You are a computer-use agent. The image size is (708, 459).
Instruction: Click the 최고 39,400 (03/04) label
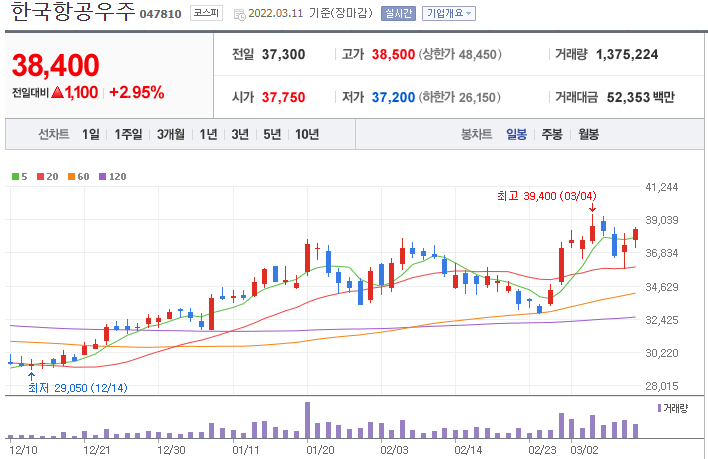pyautogui.click(x=546, y=196)
